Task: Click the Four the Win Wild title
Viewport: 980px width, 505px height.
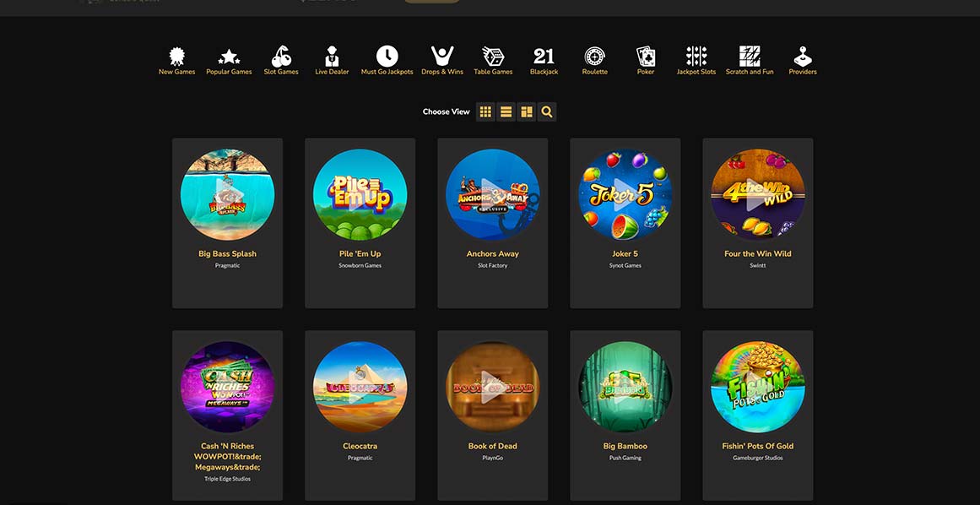Action: [x=757, y=253]
